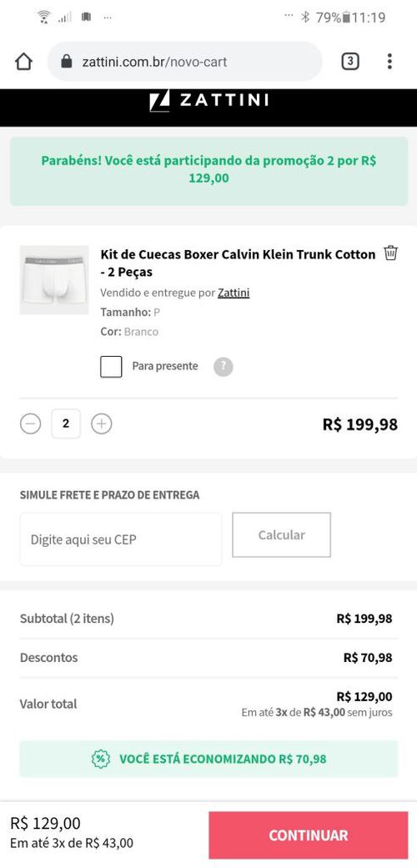Viewport: 417px width, 868px height.
Task: Tap the red CONTINUAR button
Action: pyautogui.click(x=309, y=835)
